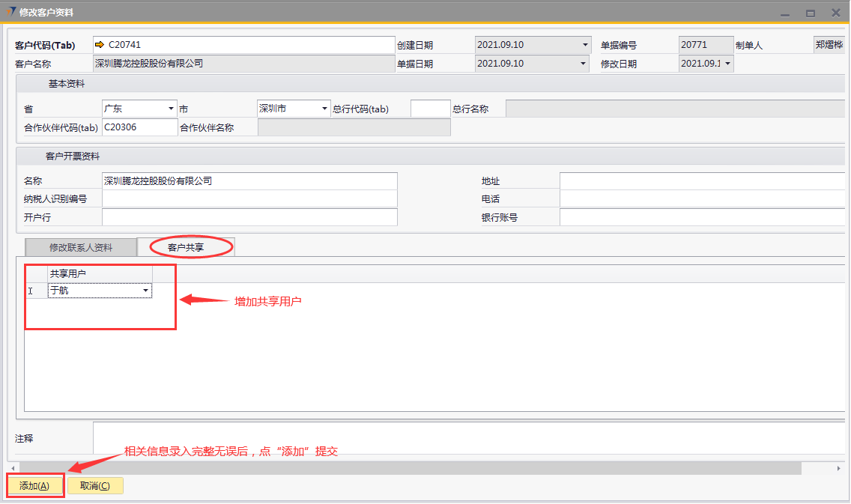The image size is (851, 504).
Task: Click the 取消(C) button
Action: (95, 486)
